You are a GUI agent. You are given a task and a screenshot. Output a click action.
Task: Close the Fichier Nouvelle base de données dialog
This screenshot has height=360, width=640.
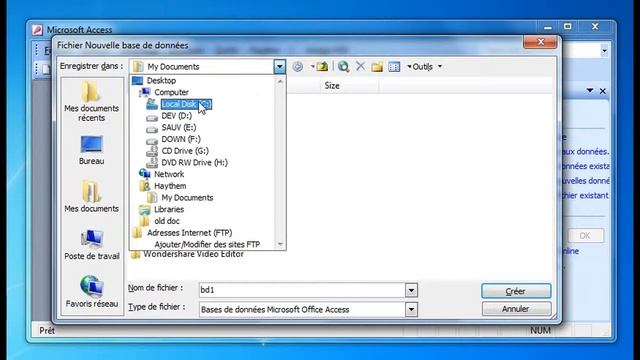click(x=540, y=42)
